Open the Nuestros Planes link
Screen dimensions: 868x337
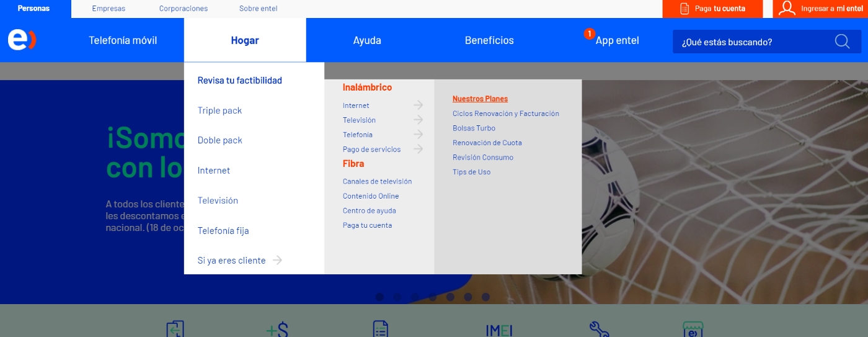click(x=480, y=99)
